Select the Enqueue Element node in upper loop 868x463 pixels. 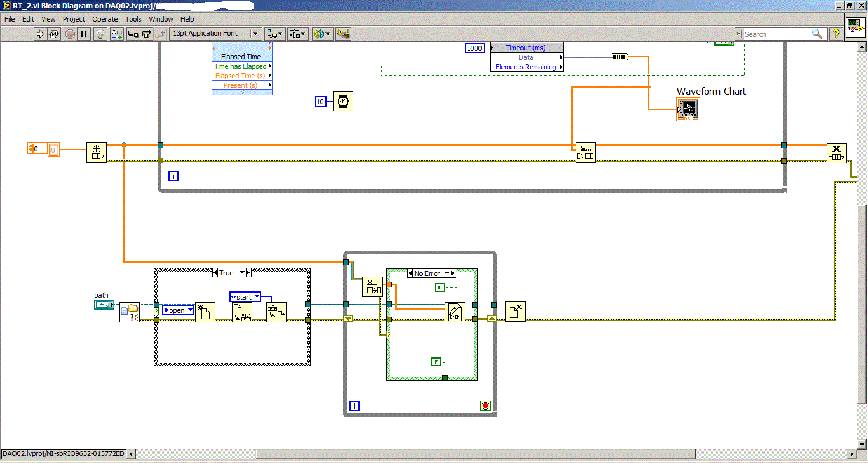tap(585, 153)
